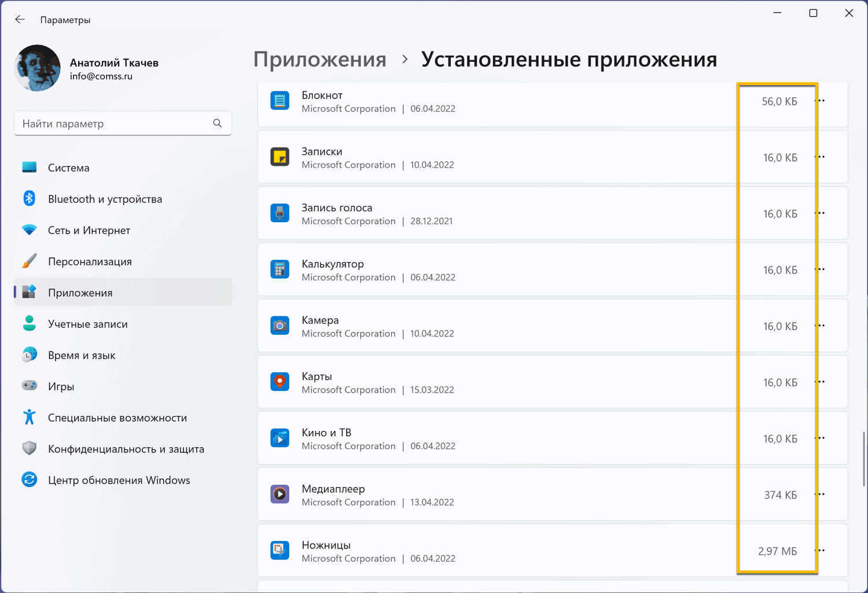Open more options for Ножницы
Viewport: 868px width, 593px height.
click(820, 550)
